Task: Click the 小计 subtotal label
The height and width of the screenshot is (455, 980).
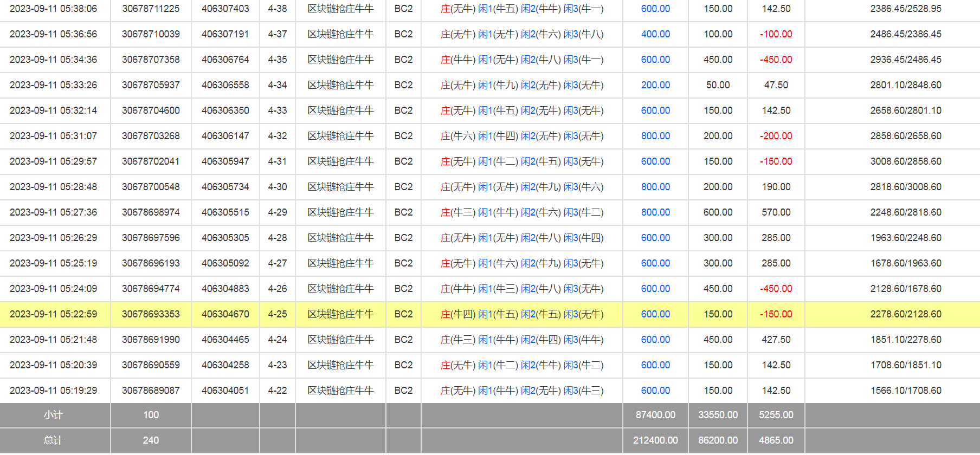Action: pos(53,415)
